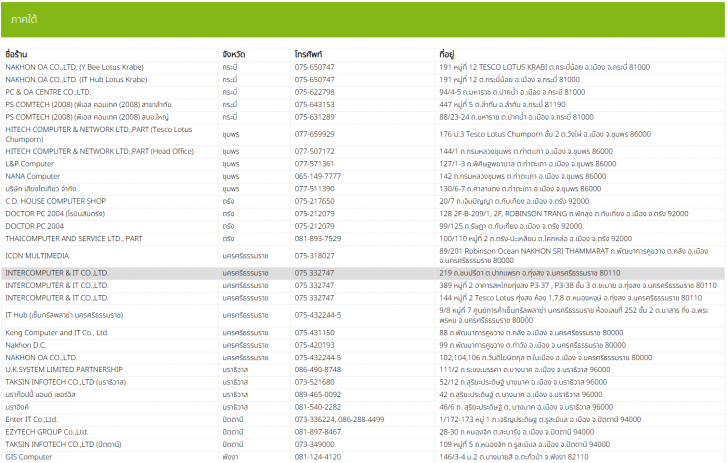Click phone number 075-643153
Image resolution: width=728 pixels, height=463 pixels.
pos(314,104)
